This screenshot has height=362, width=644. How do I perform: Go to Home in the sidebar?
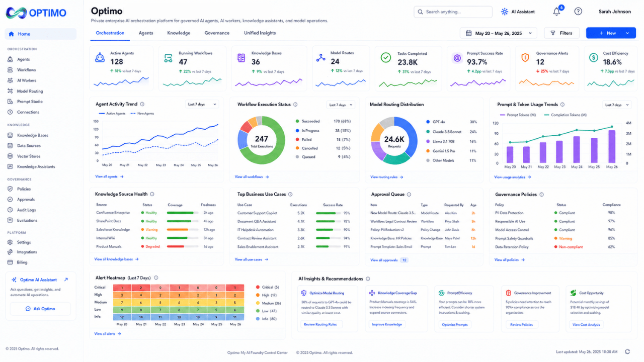41,34
